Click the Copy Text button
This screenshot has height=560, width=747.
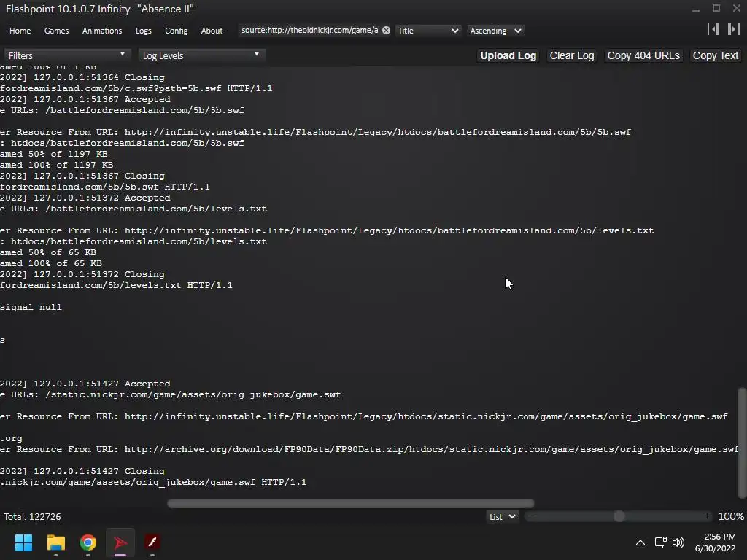click(716, 55)
